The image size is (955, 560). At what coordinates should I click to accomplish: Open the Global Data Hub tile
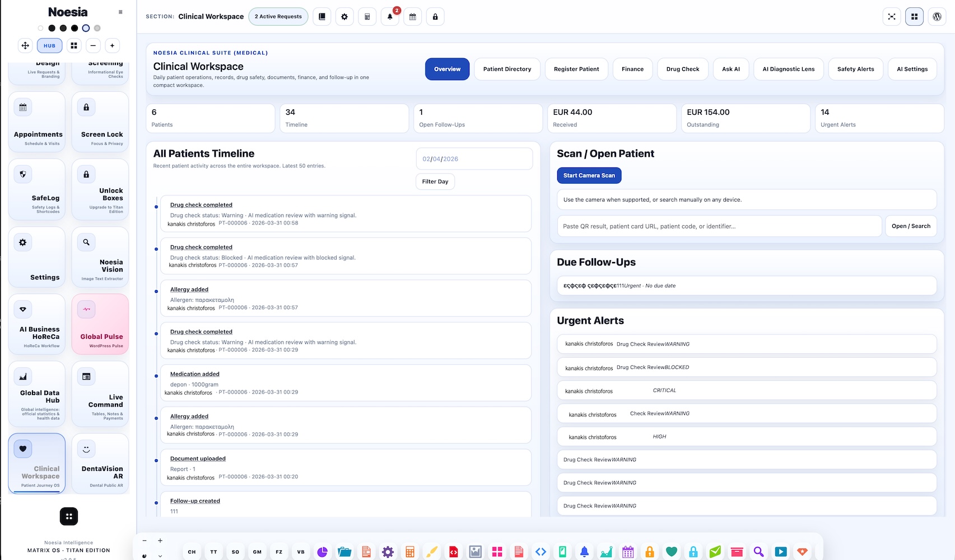coord(37,394)
